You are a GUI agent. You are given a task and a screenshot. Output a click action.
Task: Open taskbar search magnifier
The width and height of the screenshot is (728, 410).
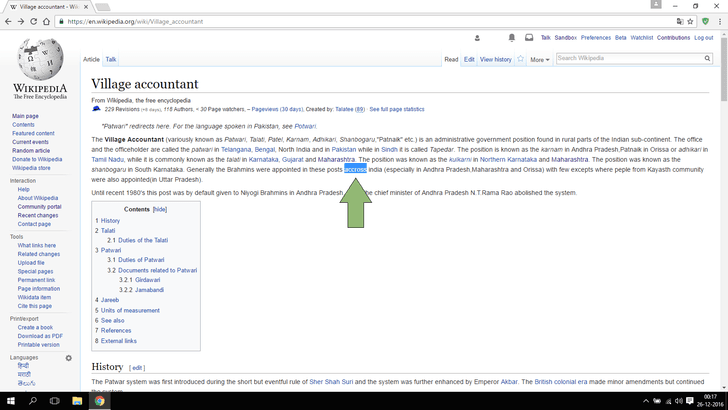32,401
